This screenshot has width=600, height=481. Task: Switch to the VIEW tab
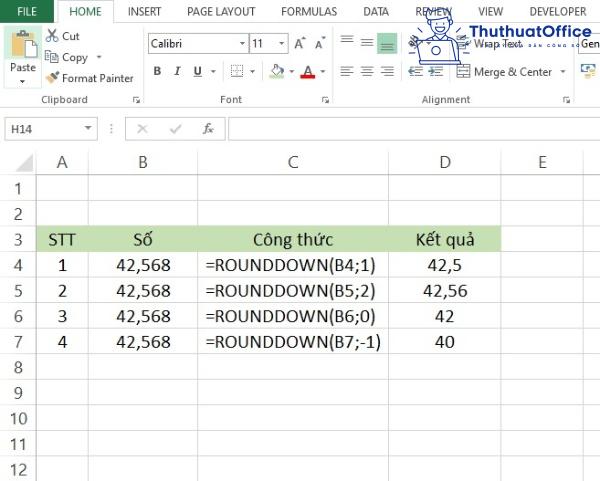click(x=491, y=11)
